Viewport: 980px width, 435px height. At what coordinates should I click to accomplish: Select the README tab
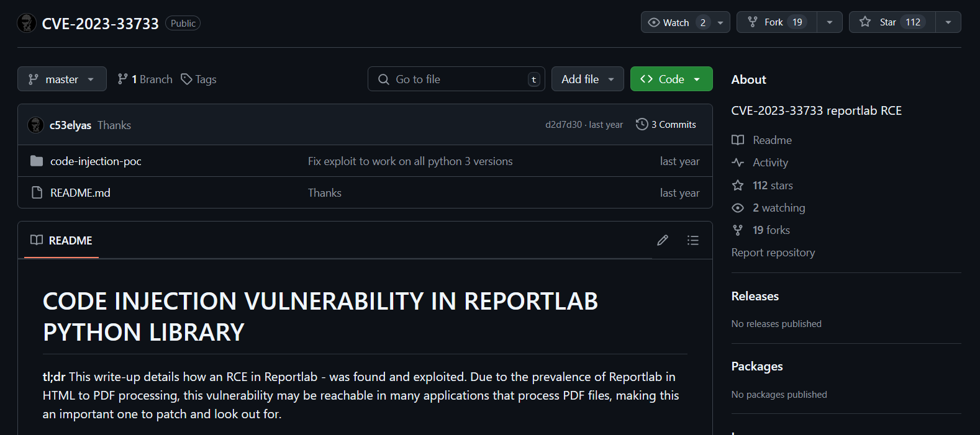pyautogui.click(x=61, y=240)
